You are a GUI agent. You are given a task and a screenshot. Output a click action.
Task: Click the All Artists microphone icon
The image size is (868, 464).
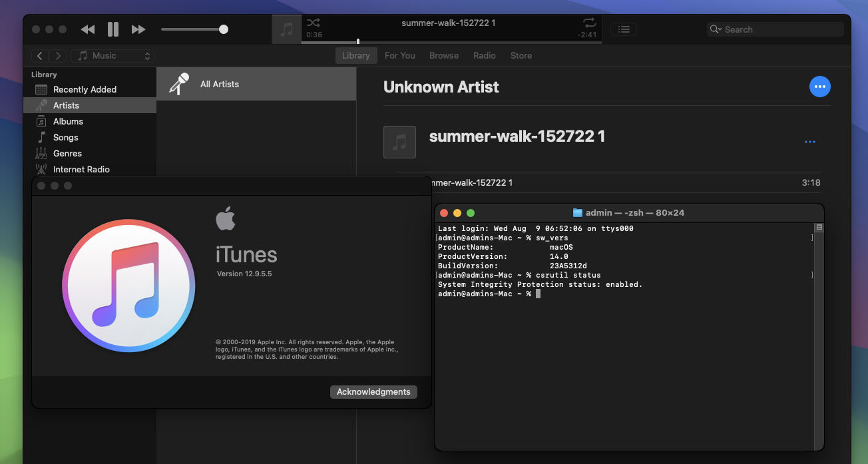(178, 84)
